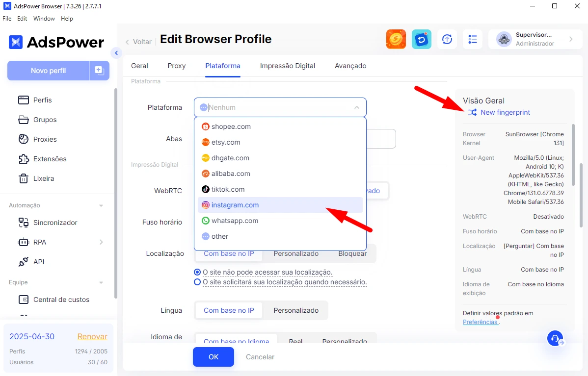Collapse the Equipe section
This screenshot has height=376, width=588.
click(101, 282)
